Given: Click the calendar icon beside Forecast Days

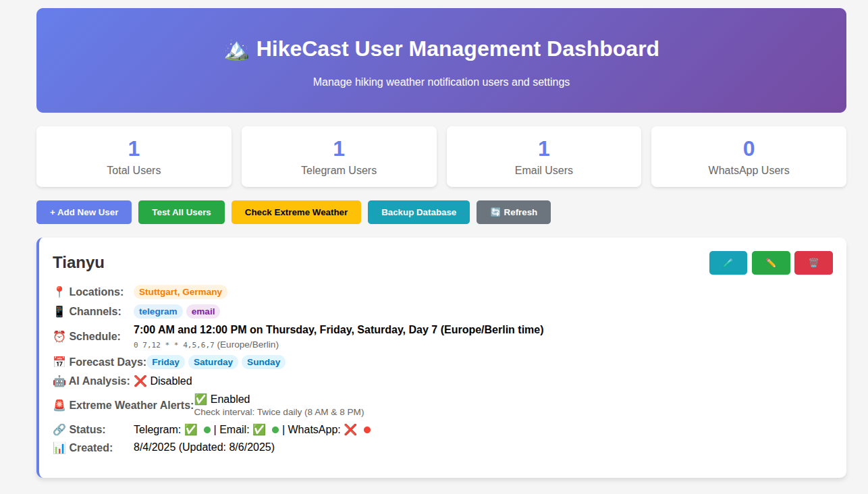Looking at the screenshot, I should click(59, 362).
